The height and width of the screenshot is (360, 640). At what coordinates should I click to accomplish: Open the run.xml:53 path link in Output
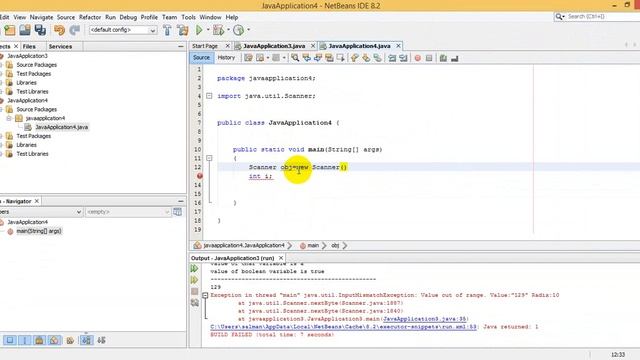343,327
